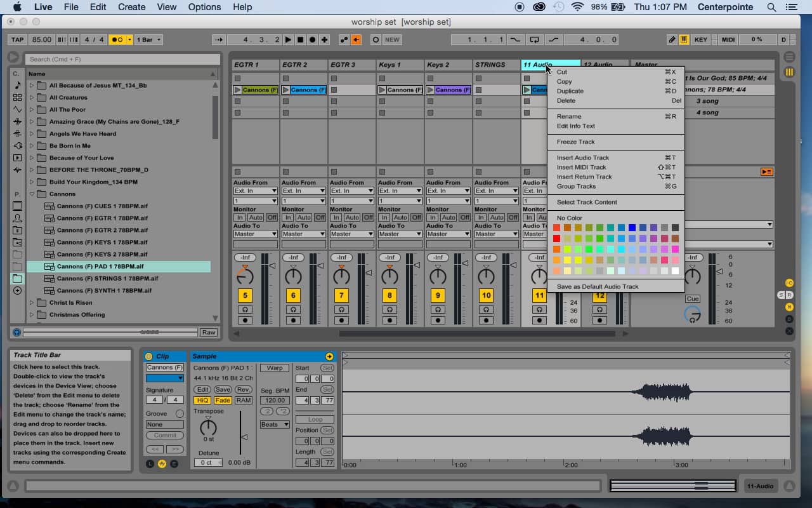
Task: Click the Edit button in Sample box
Action: (202, 390)
